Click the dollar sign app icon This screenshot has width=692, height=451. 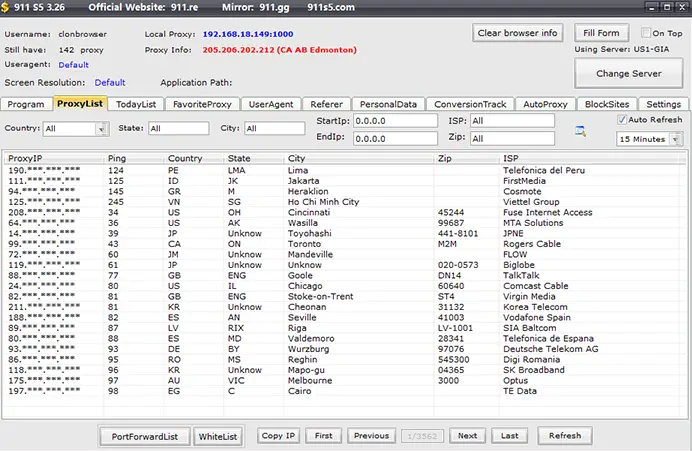pyautogui.click(x=5, y=7)
